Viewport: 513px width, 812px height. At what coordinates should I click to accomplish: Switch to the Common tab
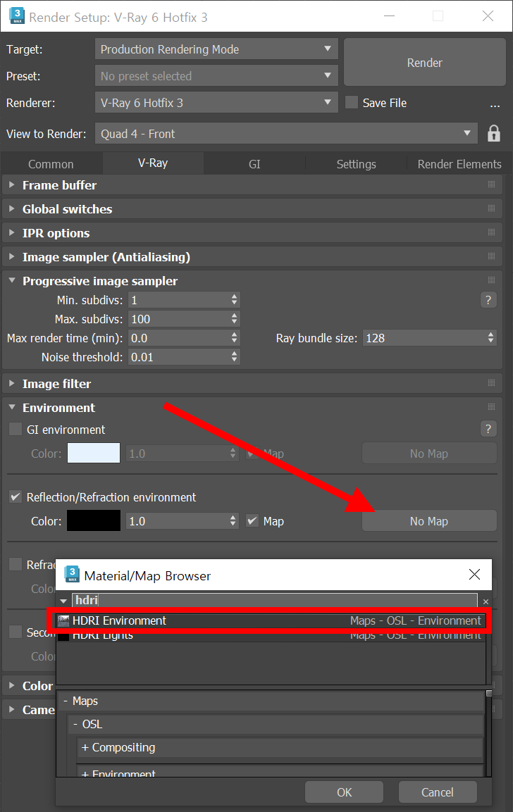click(51, 163)
